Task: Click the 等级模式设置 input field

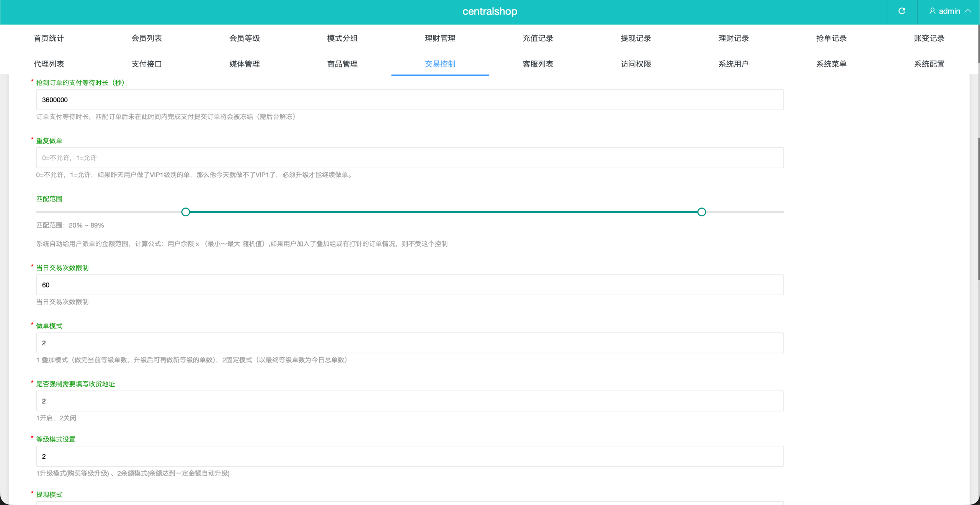Action: click(410, 456)
